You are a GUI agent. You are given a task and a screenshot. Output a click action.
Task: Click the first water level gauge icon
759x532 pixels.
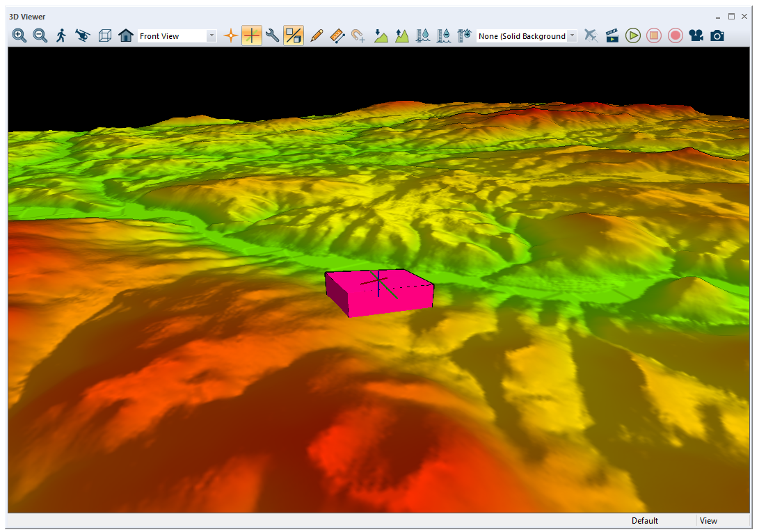pyautogui.click(x=422, y=36)
